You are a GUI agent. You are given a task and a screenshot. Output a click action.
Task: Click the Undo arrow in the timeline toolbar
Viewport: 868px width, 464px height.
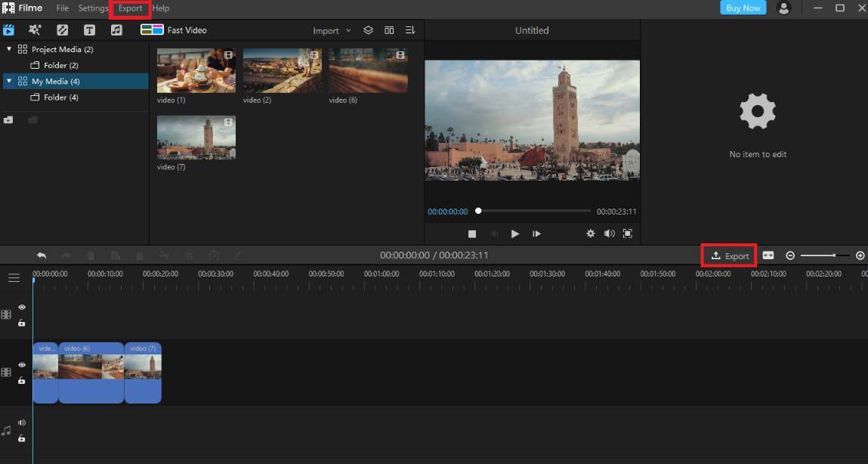point(42,255)
